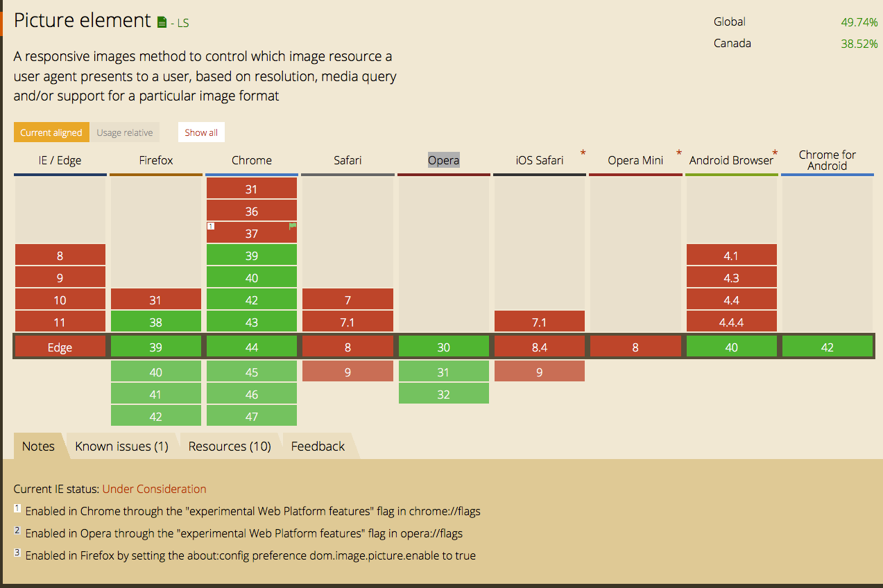Click the Canada usage percentage 38.52%
The image size is (883, 588).
tap(859, 43)
